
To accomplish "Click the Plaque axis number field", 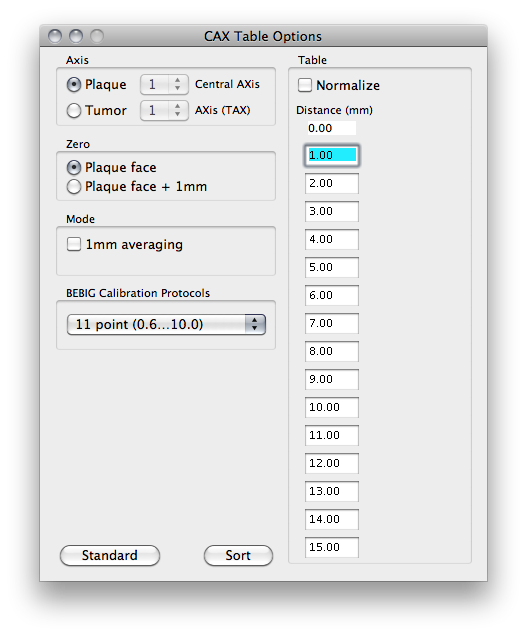I will [x=155, y=85].
